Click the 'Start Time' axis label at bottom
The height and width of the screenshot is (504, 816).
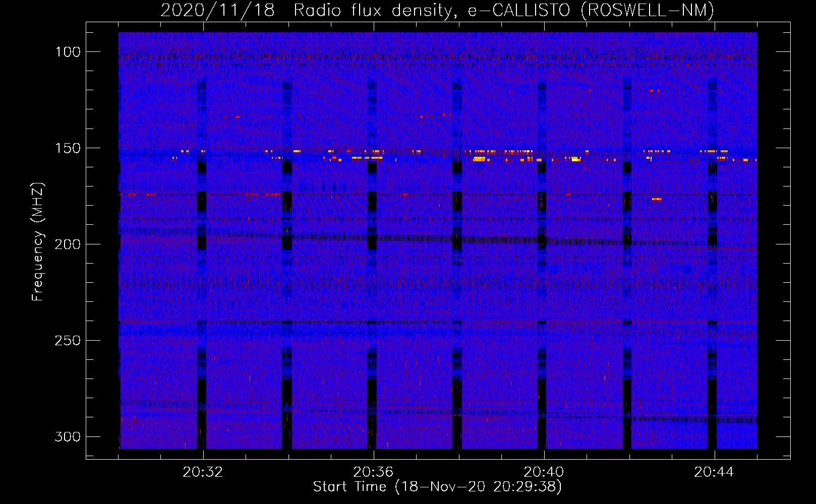437,487
